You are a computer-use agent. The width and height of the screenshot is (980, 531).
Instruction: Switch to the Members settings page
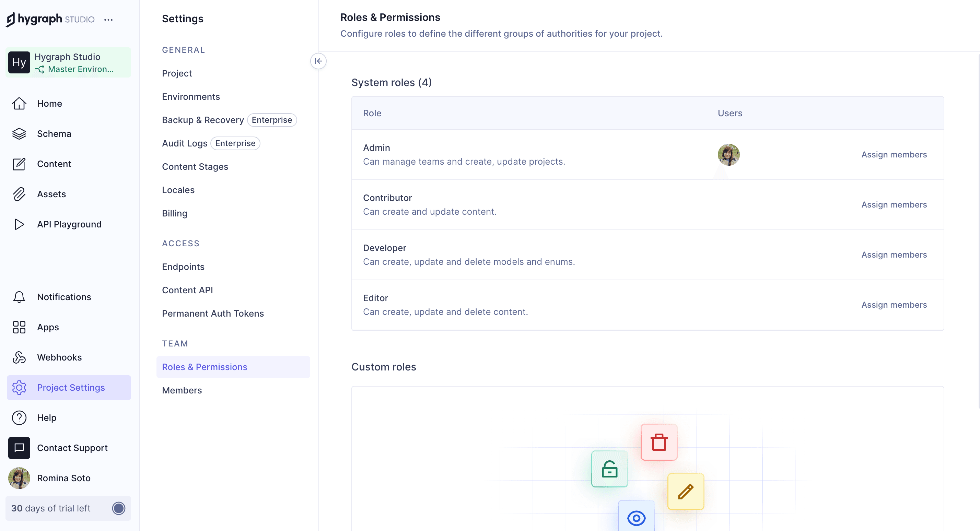pyautogui.click(x=182, y=390)
